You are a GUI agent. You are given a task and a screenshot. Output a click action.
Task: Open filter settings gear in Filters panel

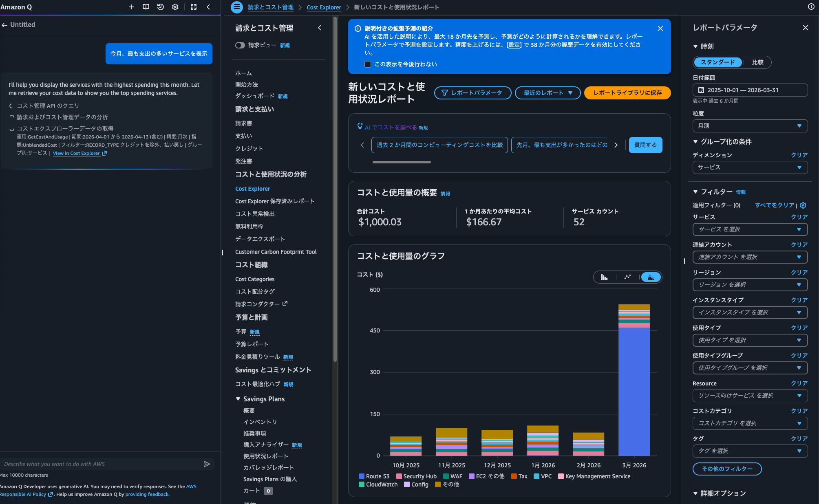tap(803, 205)
